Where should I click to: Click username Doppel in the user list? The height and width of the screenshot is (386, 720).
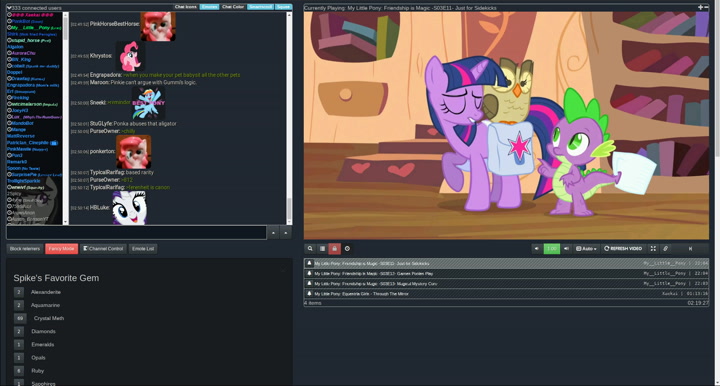click(14, 72)
